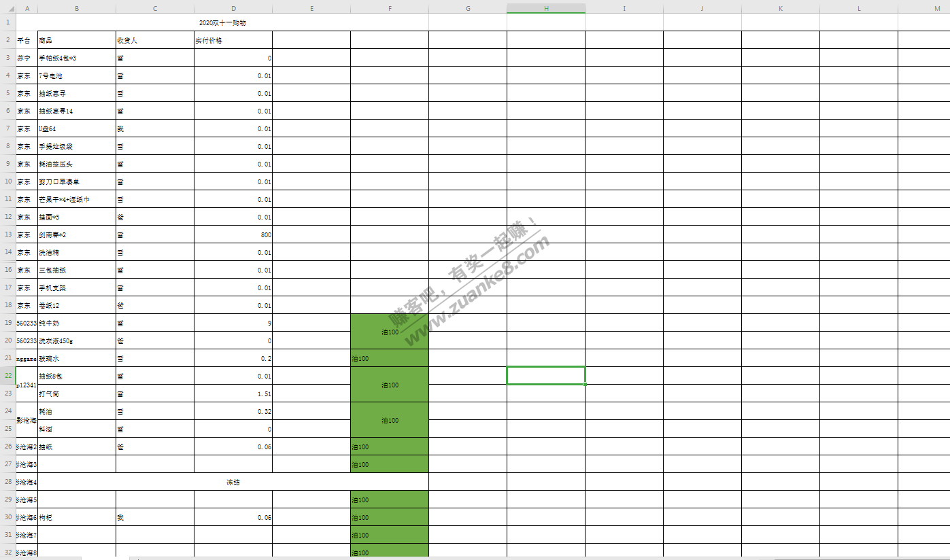Click the '手提垃圾袋' cell
The width and height of the screenshot is (950, 560).
pos(77,146)
